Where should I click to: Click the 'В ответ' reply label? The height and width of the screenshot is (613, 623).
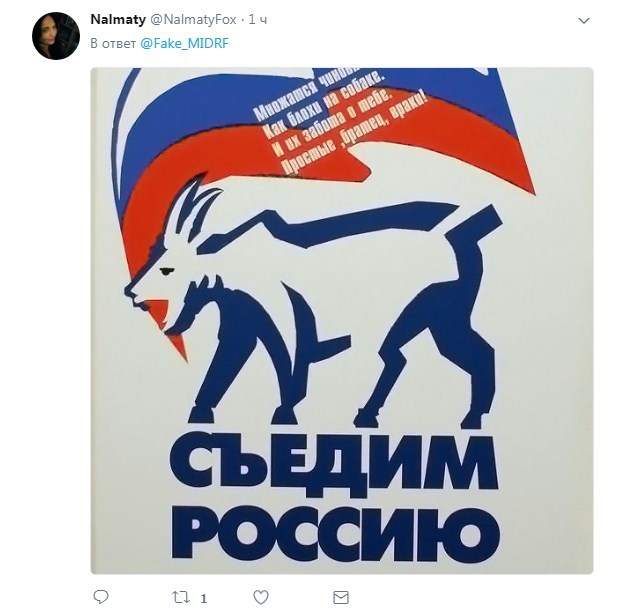click(x=113, y=43)
